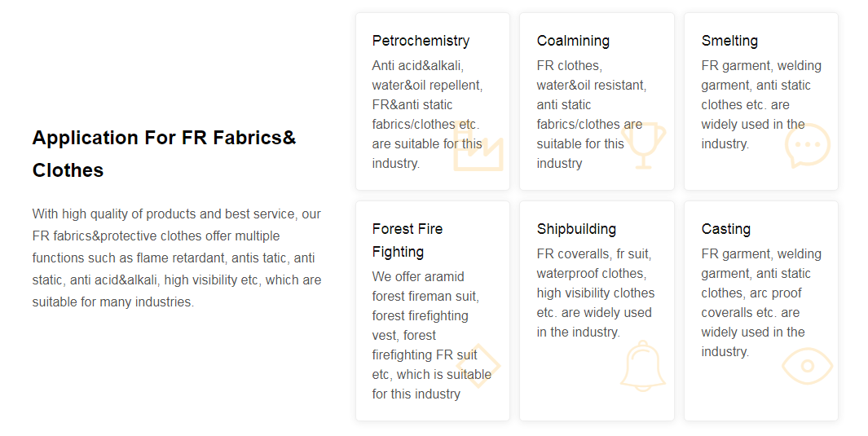The height and width of the screenshot is (436, 868).
Task: Click the Smelting welding garment description
Action: tap(761, 104)
